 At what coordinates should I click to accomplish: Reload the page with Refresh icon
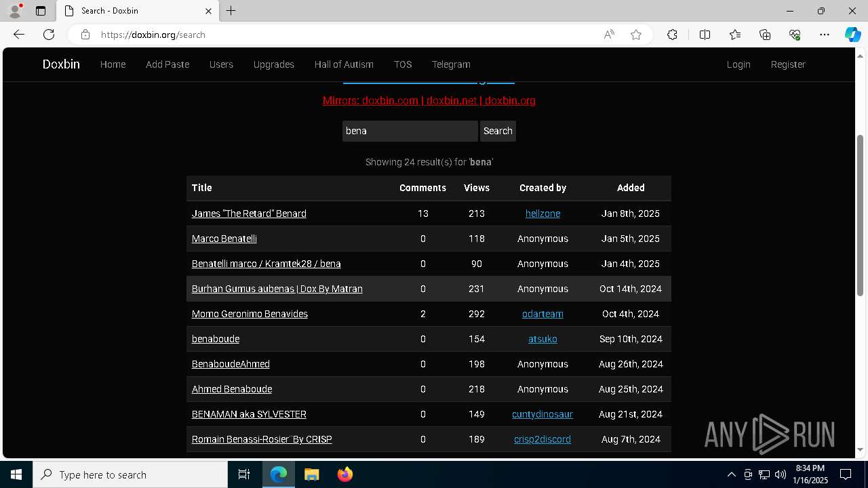(x=49, y=35)
